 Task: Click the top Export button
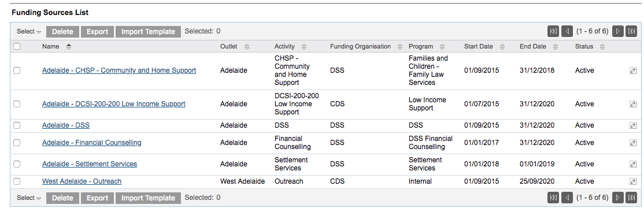pyautogui.click(x=97, y=32)
